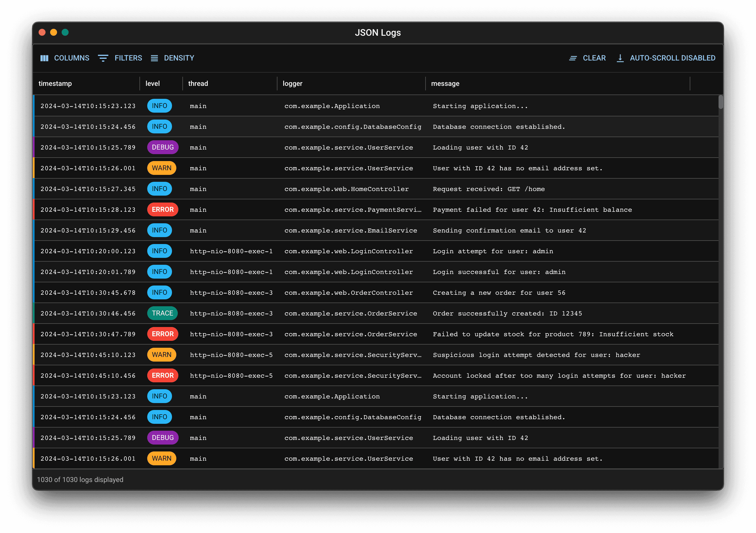Click the auto-scroll download arrow icon
756x533 pixels.
click(620, 58)
